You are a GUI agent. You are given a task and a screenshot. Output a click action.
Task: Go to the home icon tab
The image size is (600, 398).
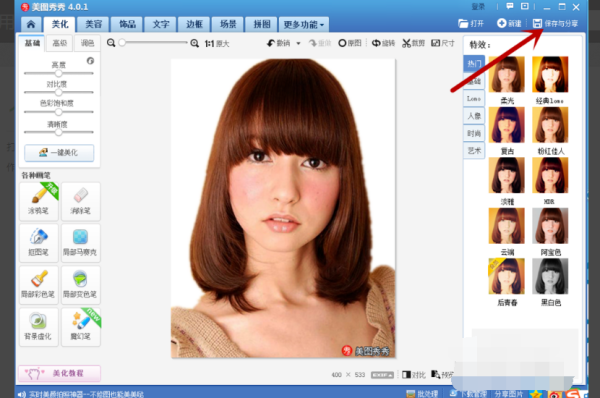31,24
